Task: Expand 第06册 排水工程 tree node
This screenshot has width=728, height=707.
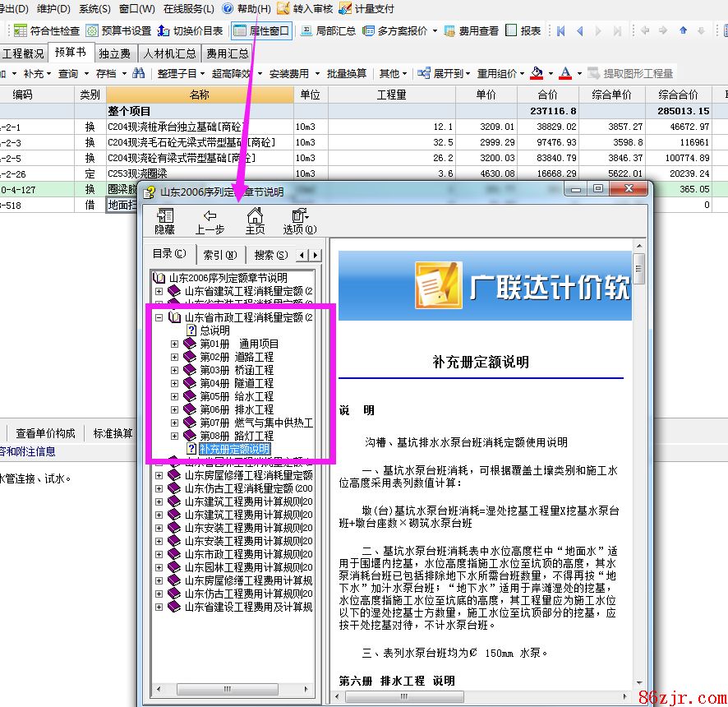Action: click(174, 409)
